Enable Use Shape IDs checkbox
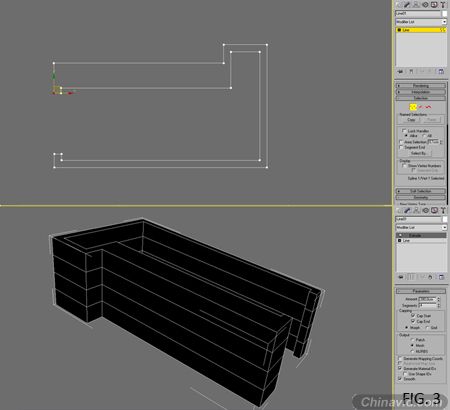 tap(405, 374)
